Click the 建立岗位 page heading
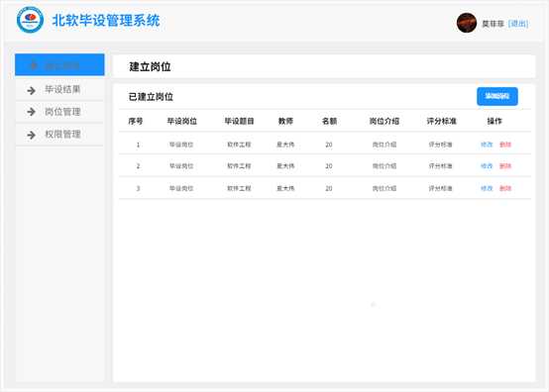The height and width of the screenshot is (392, 549). [150, 66]
